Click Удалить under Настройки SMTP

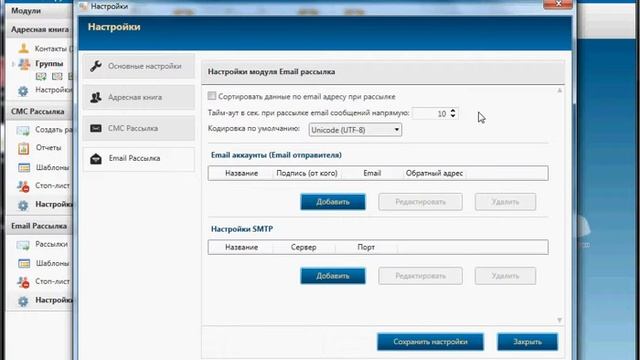505,276
